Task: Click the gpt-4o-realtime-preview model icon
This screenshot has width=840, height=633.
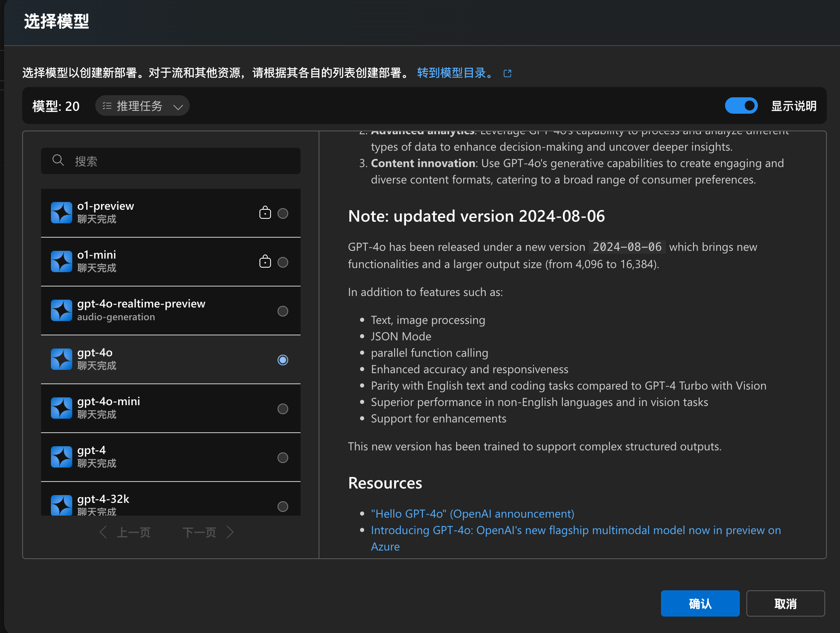Action: click(x=62, y=310)
